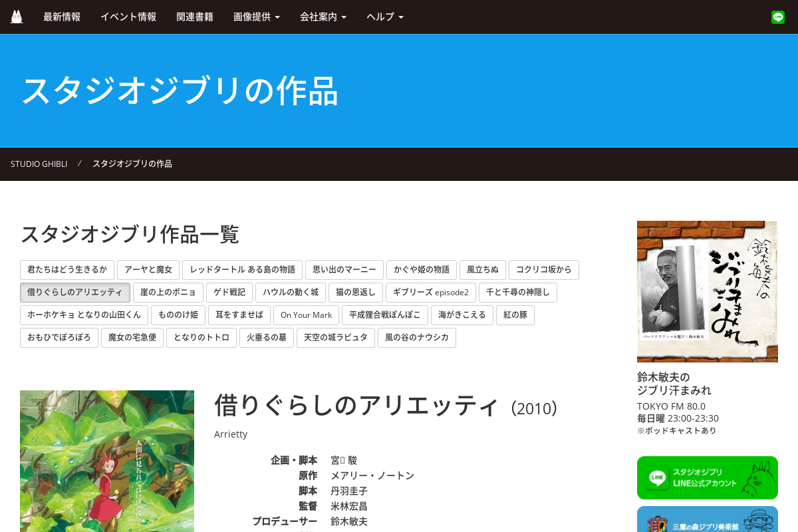
Task: Select となりのトトロ work button
Action: [x=201, y=338]
